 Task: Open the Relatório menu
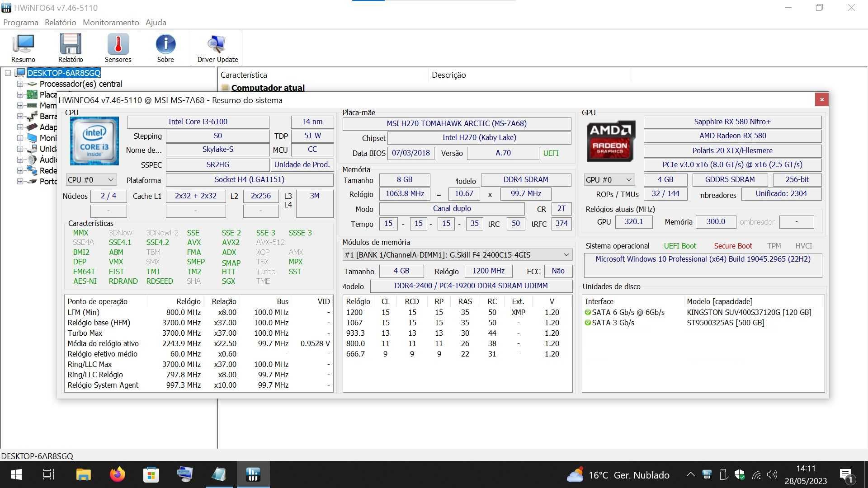click(60, 22)
